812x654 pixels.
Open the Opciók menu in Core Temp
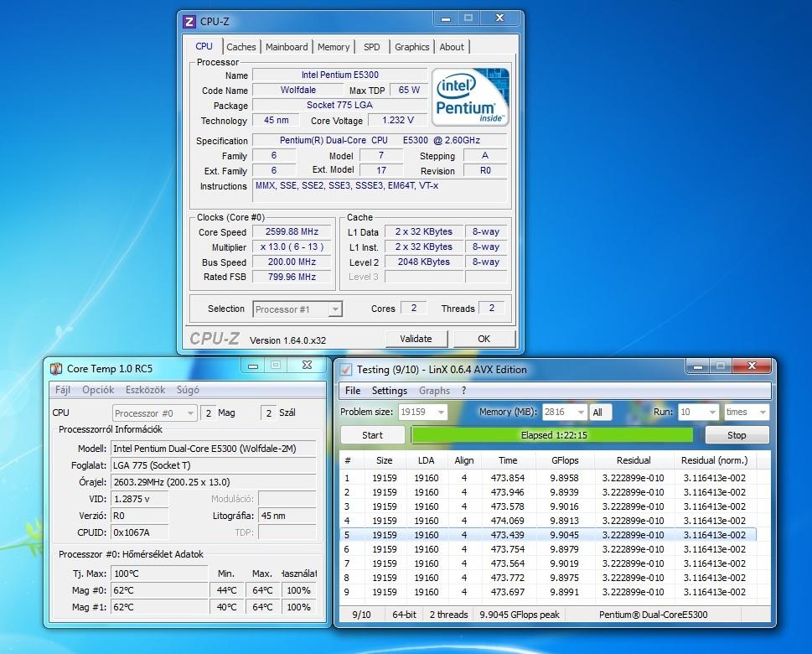pyautogui.click(x=98, y=390)
